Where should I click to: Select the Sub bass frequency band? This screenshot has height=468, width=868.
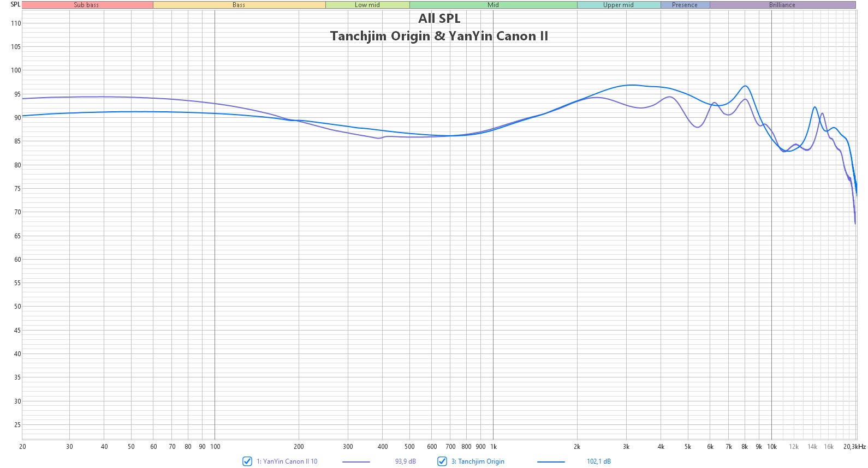[87, 5]
